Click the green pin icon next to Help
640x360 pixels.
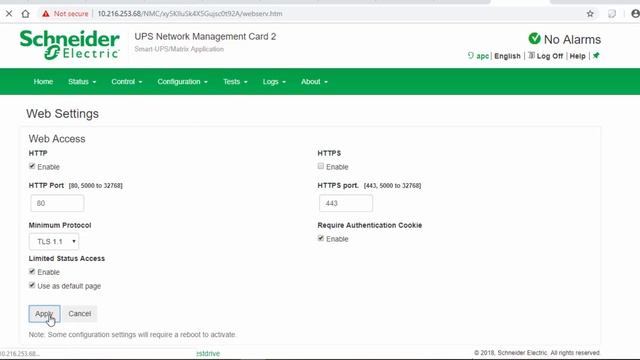click(x=596, y=56)
